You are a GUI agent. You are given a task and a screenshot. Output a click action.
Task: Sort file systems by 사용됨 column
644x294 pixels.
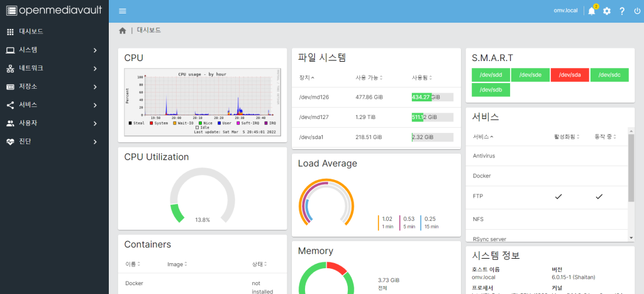[x=422, y=77]
